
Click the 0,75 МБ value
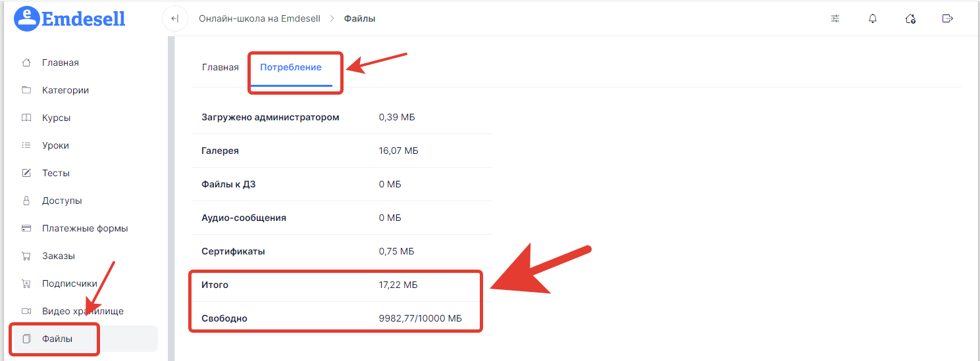(x=397, y=251)
